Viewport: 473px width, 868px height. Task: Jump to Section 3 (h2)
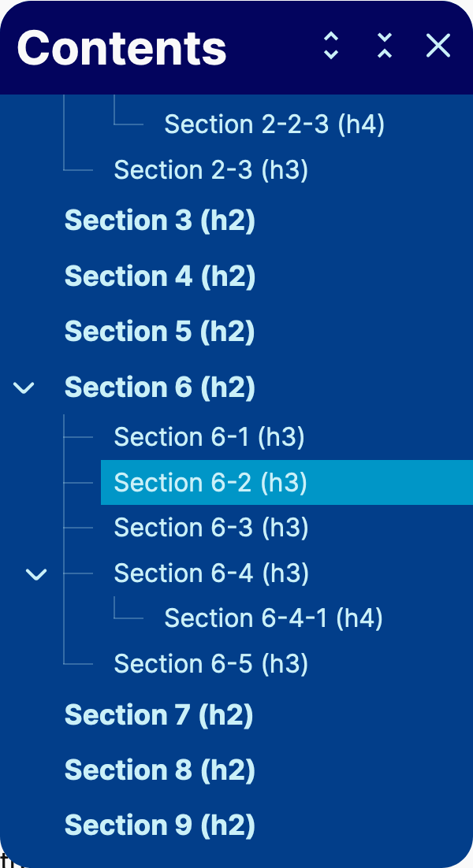coord(159,221)
